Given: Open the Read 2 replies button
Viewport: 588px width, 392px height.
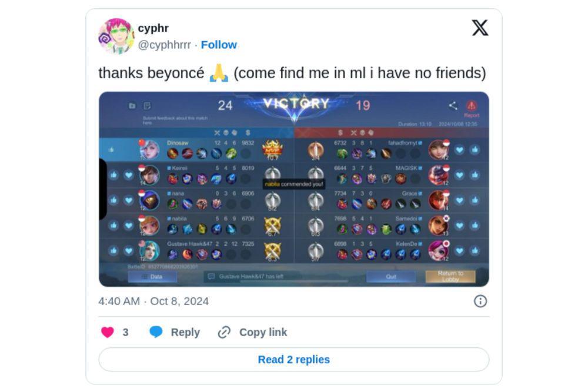Looking at the screenshot, I should point(293,360).
